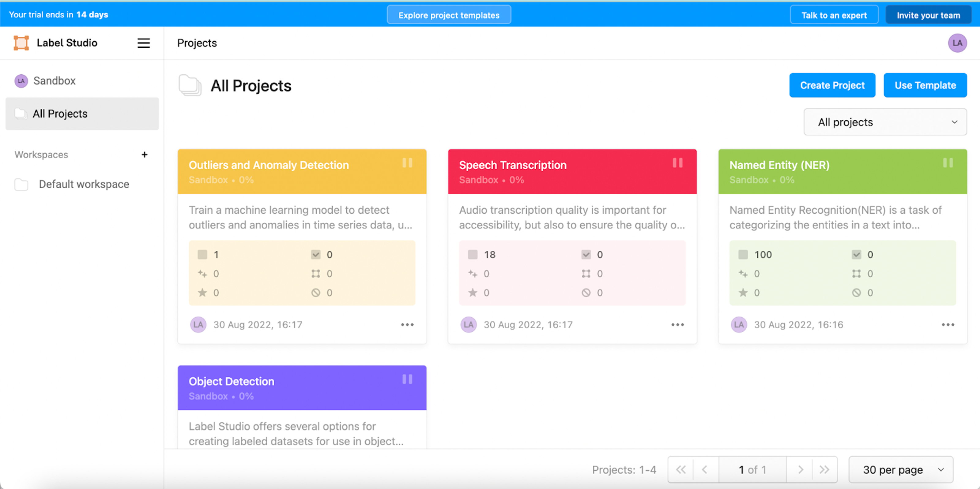This screenshot has width=980, height=489.
Task: Open the hamburger menu next to Label Studio
Action: [x=143, y=43]
